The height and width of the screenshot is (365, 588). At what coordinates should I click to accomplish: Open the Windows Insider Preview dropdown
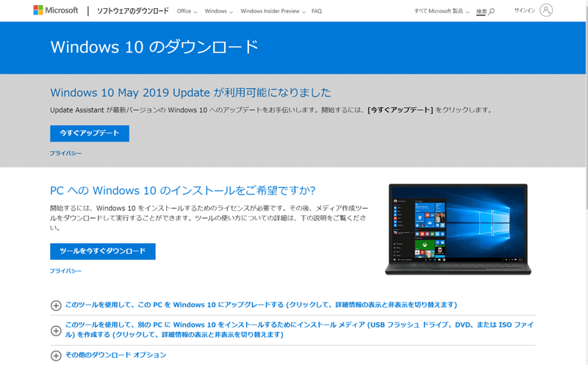click(x=273, y=11)
